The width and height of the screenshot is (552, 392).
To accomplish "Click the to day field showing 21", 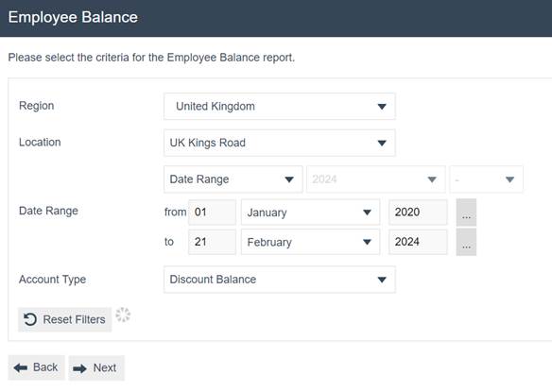I will (213, 242).
